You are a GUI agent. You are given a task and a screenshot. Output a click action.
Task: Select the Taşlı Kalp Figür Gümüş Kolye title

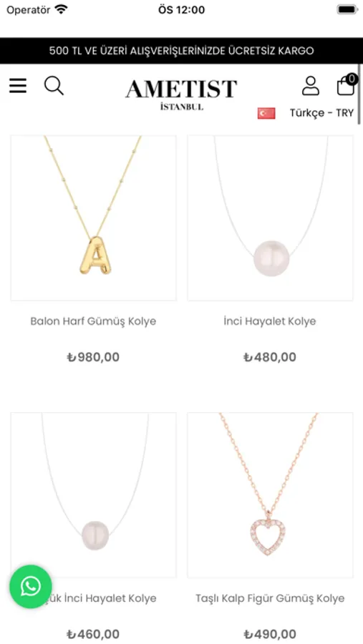(x=270, y=598)
